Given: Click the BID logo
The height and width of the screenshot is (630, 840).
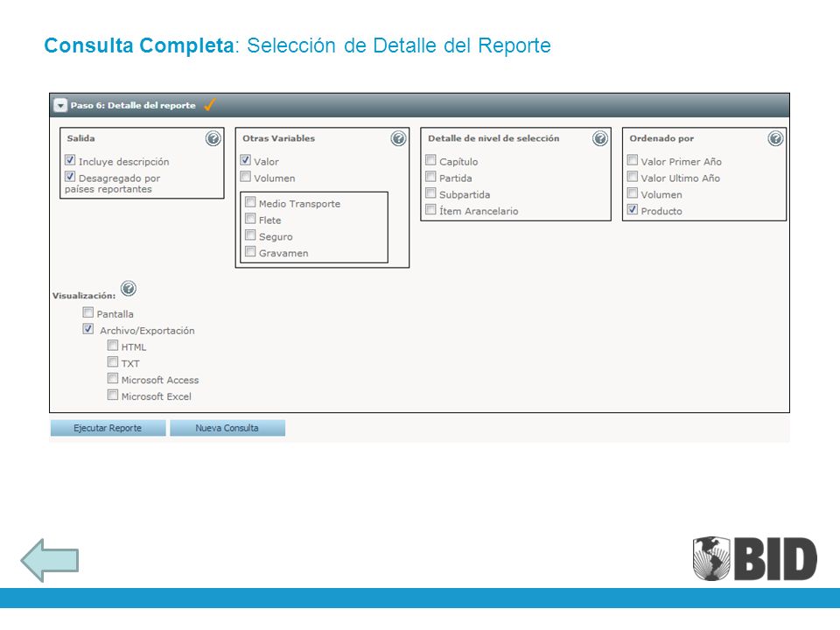Looking at the screenshot, I should 755,559.
